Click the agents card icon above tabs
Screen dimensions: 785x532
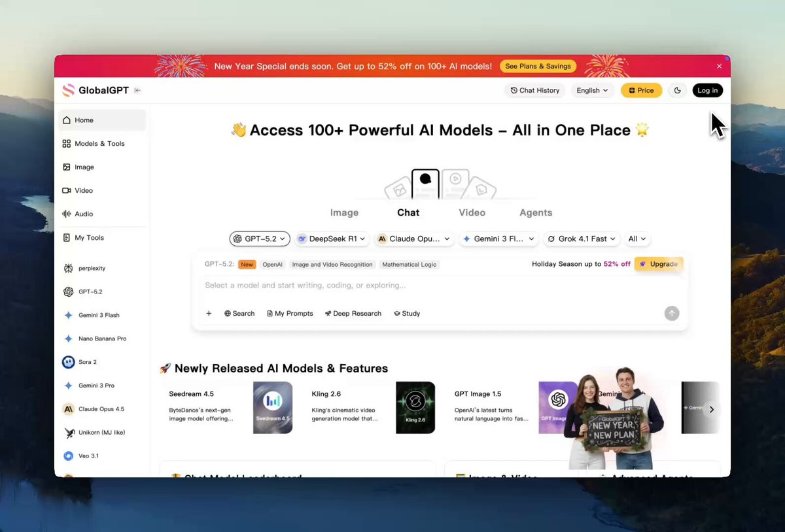pyautogui.click(x=481, y=189)
